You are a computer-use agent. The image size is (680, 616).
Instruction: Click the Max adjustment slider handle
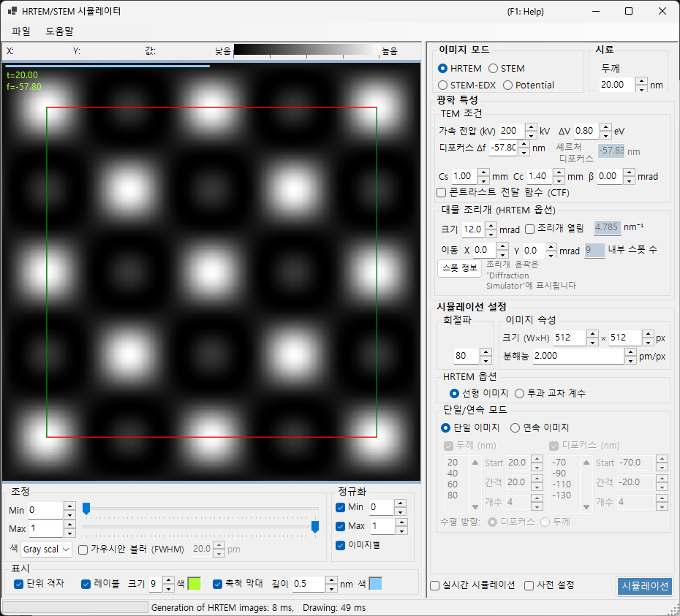(x=315, y=527)
